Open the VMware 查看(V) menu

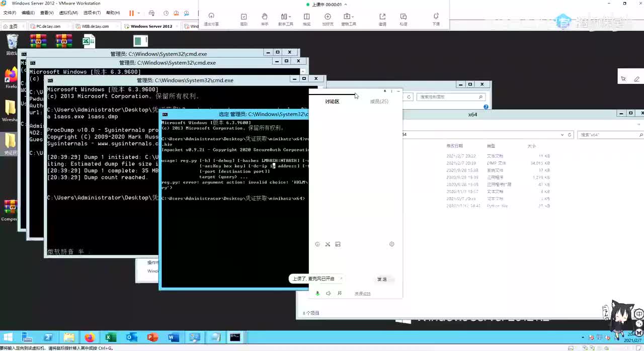pyautogui.click(x=47, y=13)
